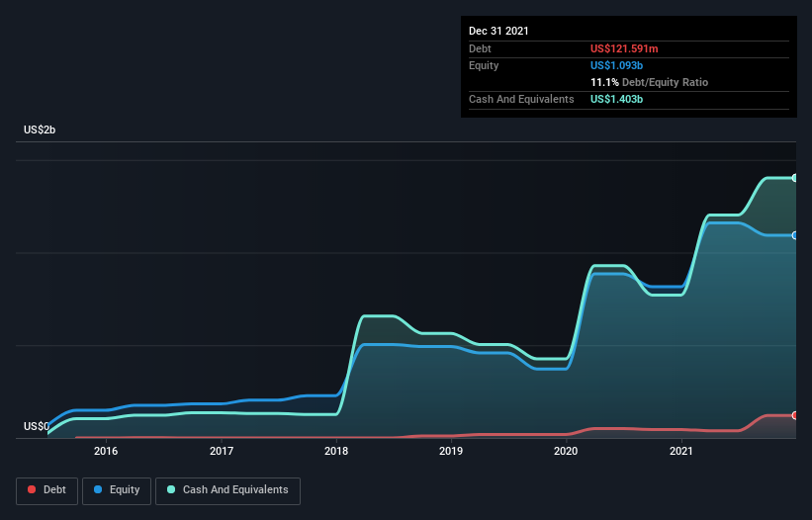Click the 2021 axis label
Image resolution: width=812 pixels, height=520 pixels.
681,451
